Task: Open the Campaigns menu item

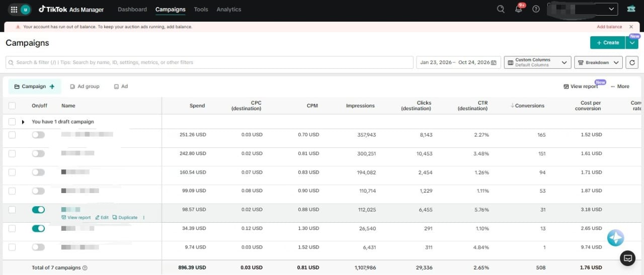Action: pyautogui.click(x=171, y=9)
